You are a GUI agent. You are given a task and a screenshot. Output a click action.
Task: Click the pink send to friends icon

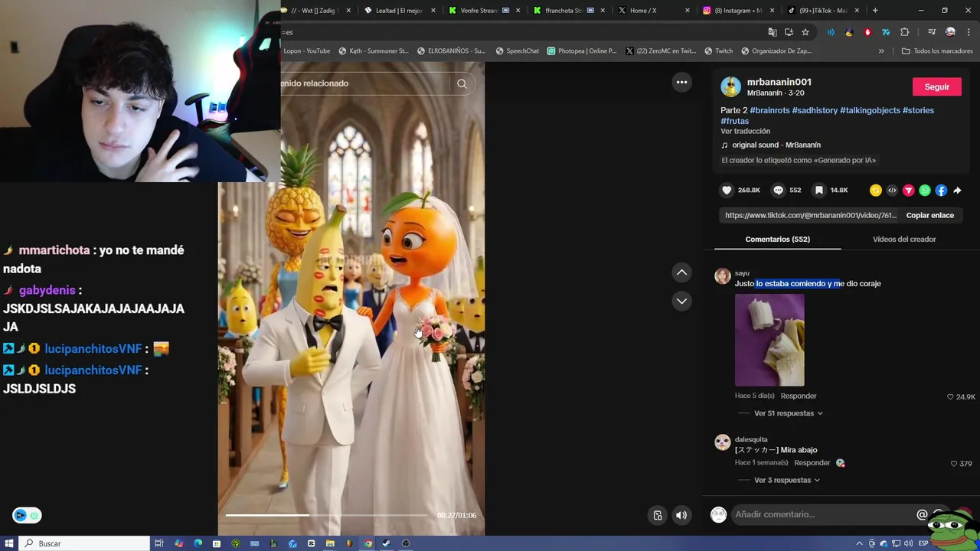coord(909,191)
